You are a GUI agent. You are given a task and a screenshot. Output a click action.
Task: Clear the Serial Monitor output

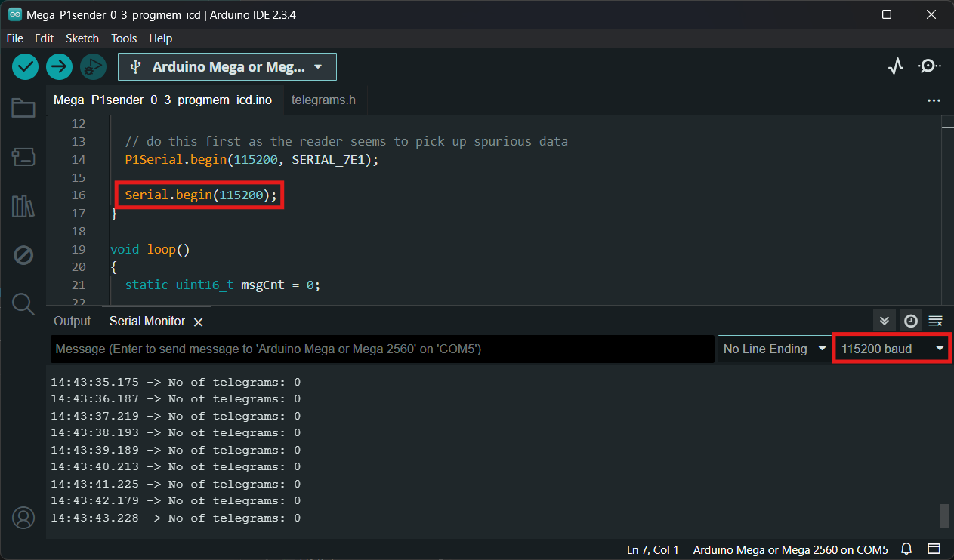[x=935, y=321]
